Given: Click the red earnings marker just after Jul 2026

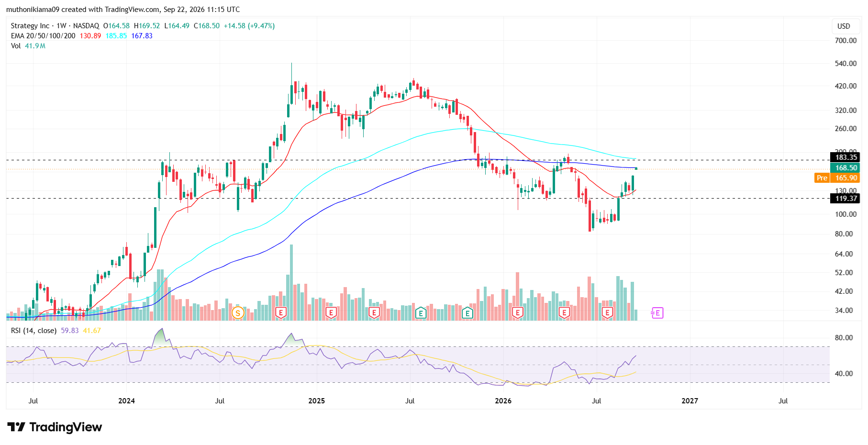Looking at the screenshot, I should pyautogui.click(x=607, y=313).
